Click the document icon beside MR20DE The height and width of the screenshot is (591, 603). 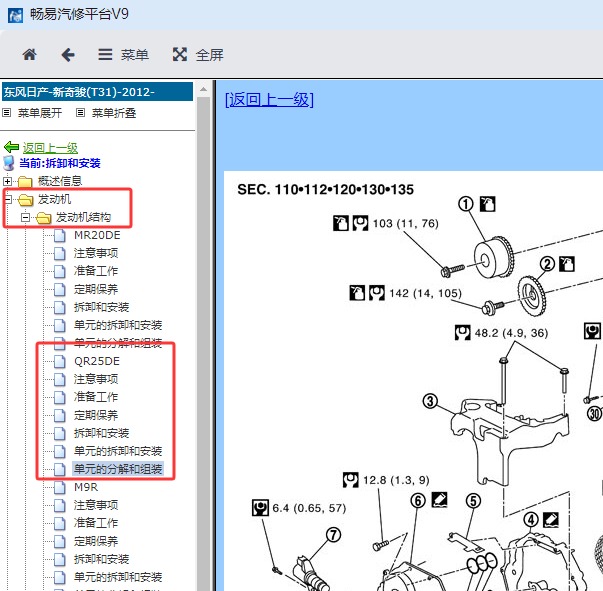click(60, 235)
